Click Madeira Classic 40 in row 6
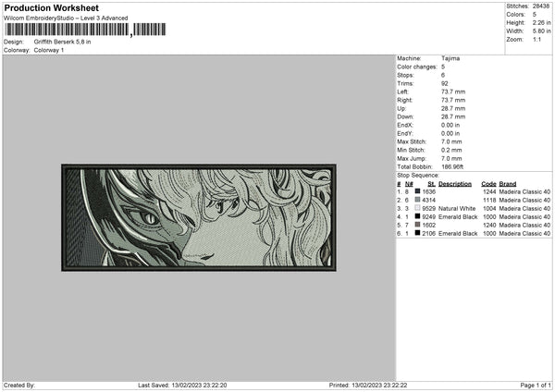 coord(524,233)
